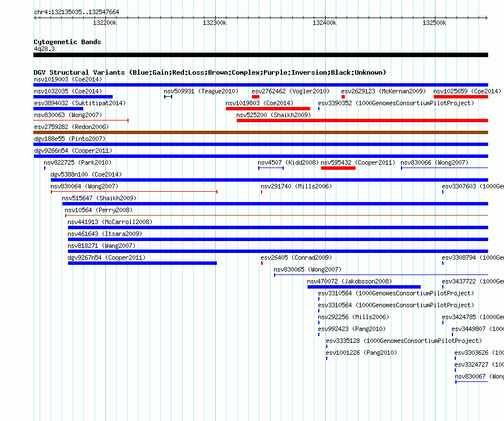This screenshot has height=421, width=504.
Task: Click the nsv830067 variant label
Action: pos(479,376)
